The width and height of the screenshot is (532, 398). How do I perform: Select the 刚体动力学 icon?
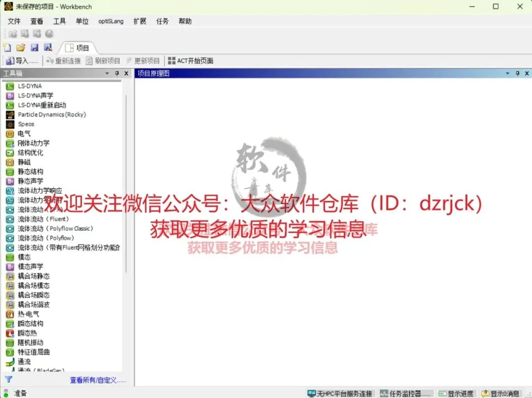pyautogui.click(x=10, y=144)
